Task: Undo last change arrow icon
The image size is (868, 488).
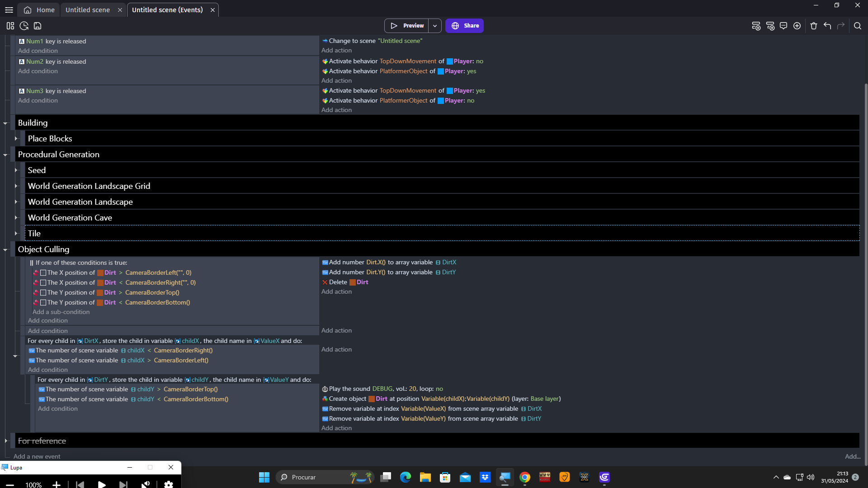Action: [827, 26]
